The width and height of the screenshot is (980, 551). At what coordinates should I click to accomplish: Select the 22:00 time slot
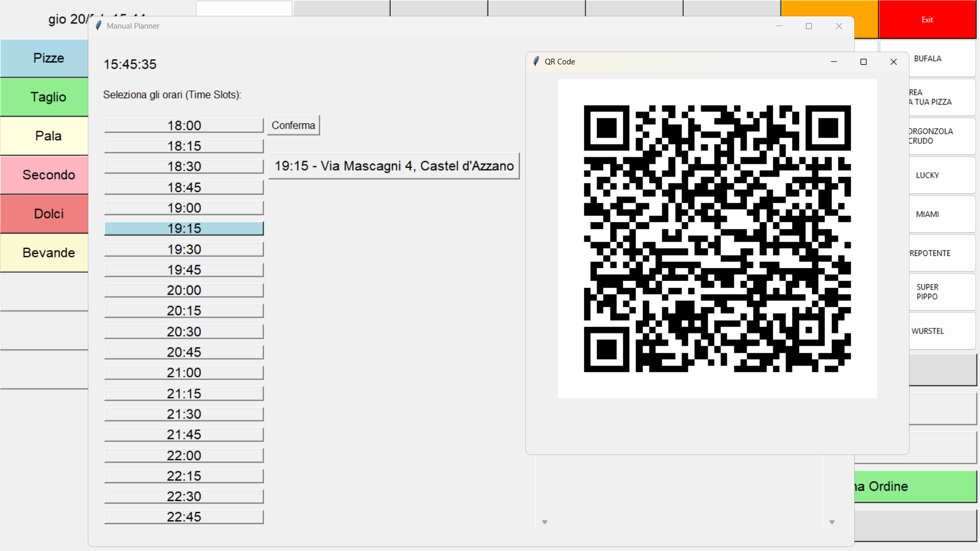click(184, 455)
